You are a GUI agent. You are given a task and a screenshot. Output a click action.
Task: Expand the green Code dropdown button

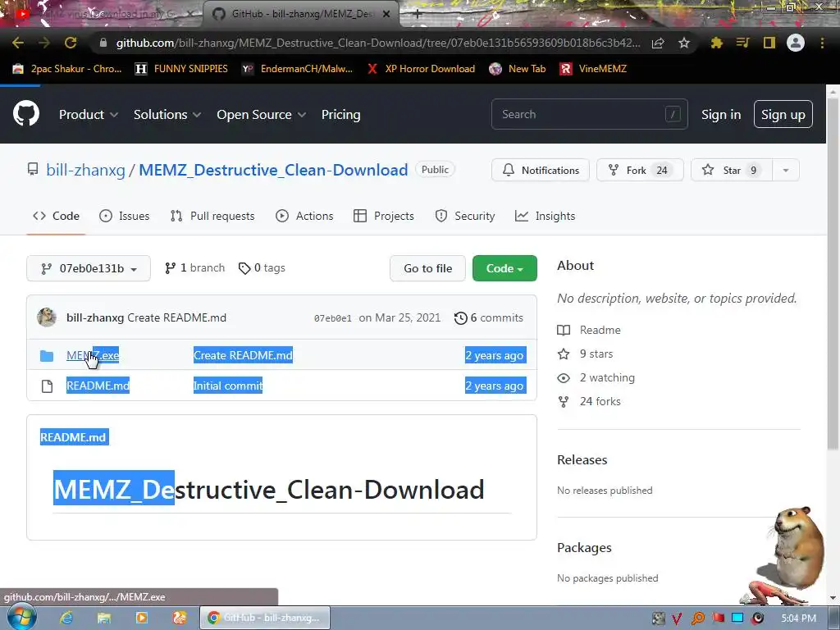[x=504, y=268]
